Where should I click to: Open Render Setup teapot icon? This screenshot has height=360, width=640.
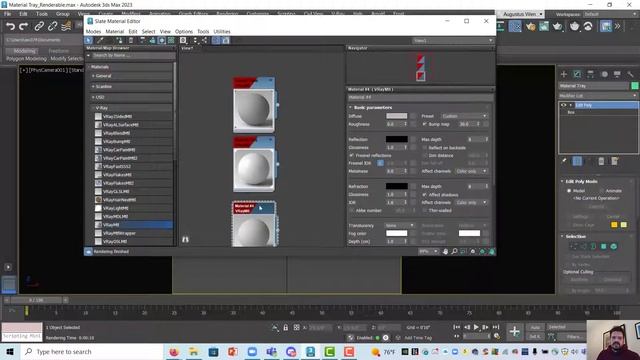(x=531, y=27)
